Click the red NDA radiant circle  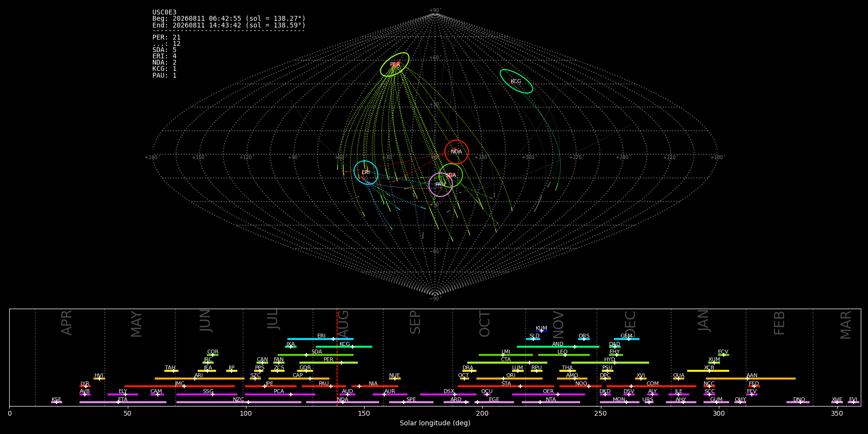(456, 152)
